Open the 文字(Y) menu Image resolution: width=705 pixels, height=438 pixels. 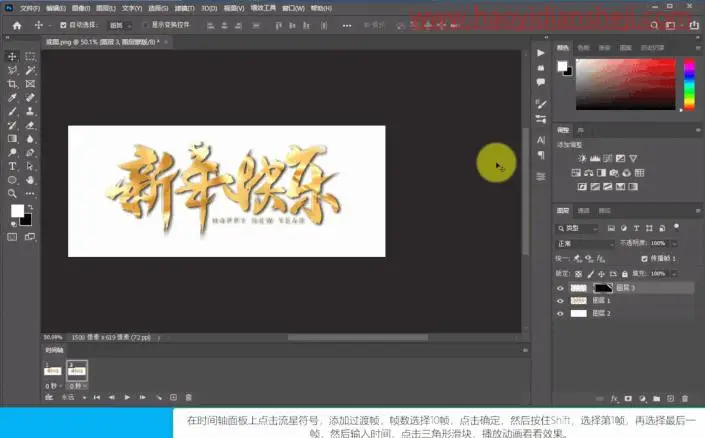[131, 8]
